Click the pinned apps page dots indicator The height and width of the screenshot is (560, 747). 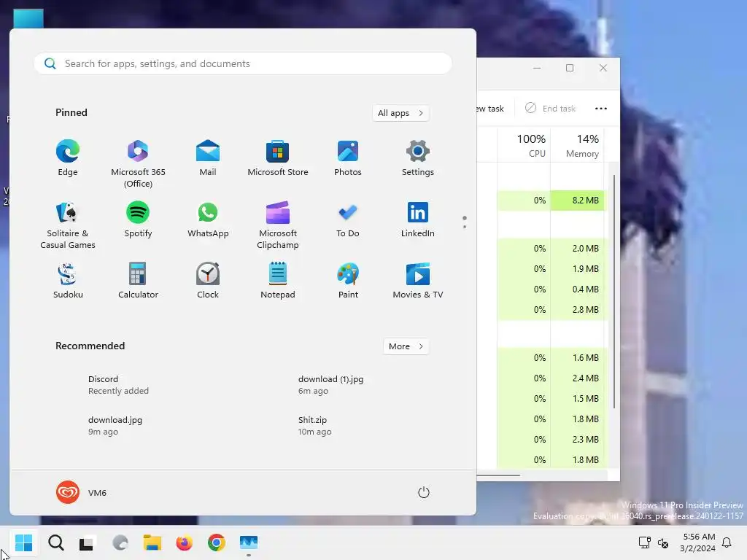[x=465, y=222]
